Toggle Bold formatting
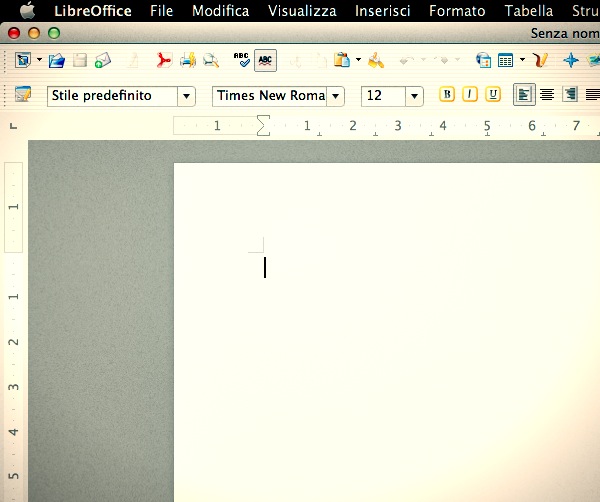The height and width of the screenshot is (502, 600). 447,94
